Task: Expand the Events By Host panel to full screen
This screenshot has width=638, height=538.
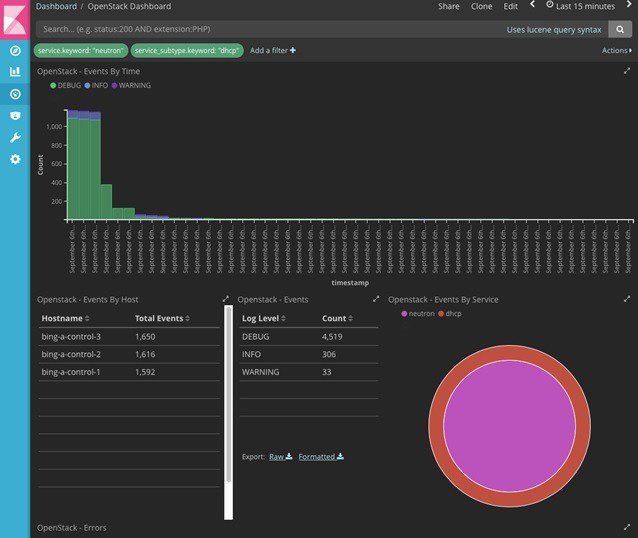Action: coord(226,299)
